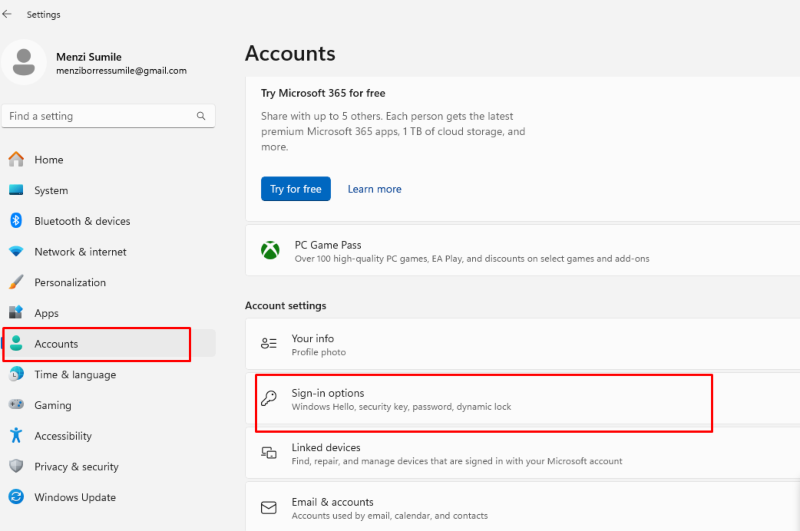Viewport: 800px width, 531px height.
Task: Click the Try for free button
Action: (x=296, y=189)
